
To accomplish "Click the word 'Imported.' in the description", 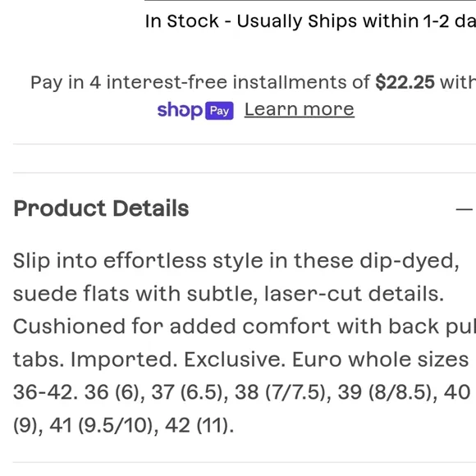I will [x=124, y=359].
